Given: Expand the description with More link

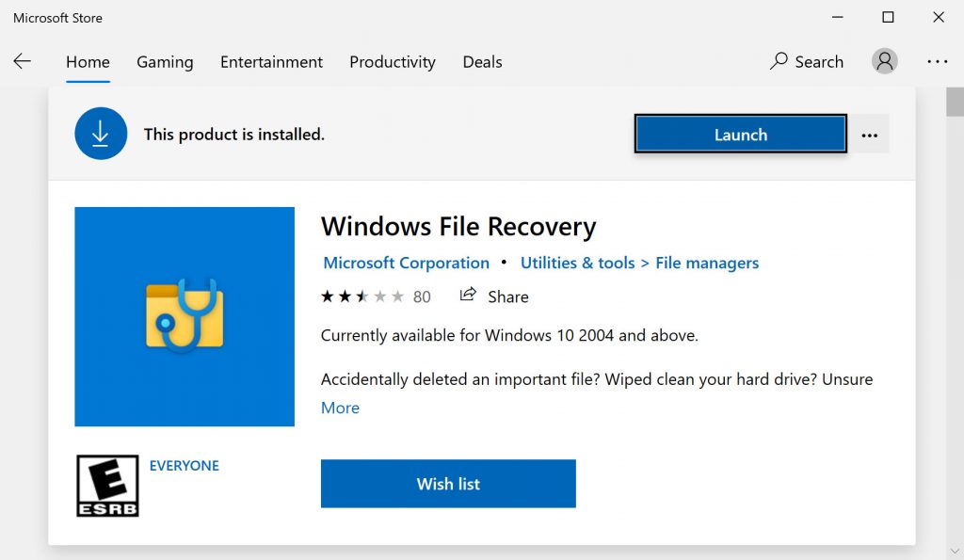Looking at the screenshot, I should pyautogui.click(x=340, y=408).
